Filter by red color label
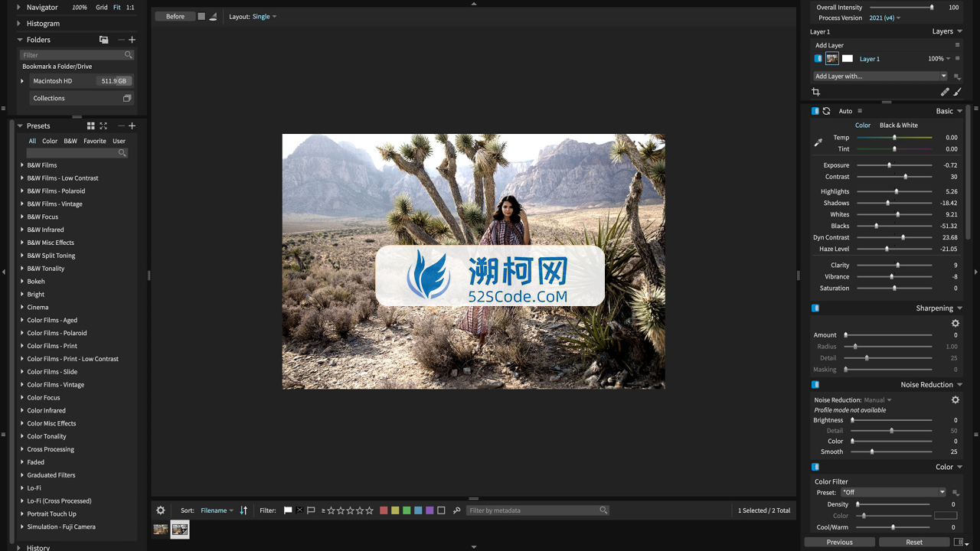Viewport: 980px width, 551px height. (384, 510)
